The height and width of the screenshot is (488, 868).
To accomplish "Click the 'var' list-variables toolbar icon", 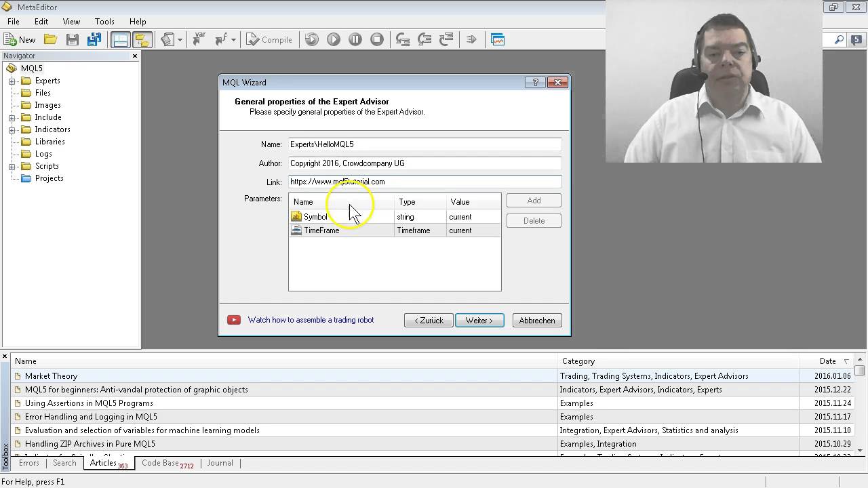I will [199, 40].
